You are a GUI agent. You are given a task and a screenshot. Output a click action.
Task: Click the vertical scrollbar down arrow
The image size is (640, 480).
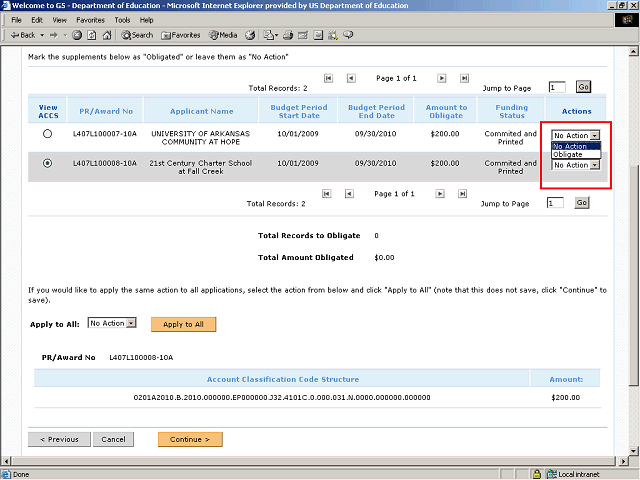[x=633, y=451]
